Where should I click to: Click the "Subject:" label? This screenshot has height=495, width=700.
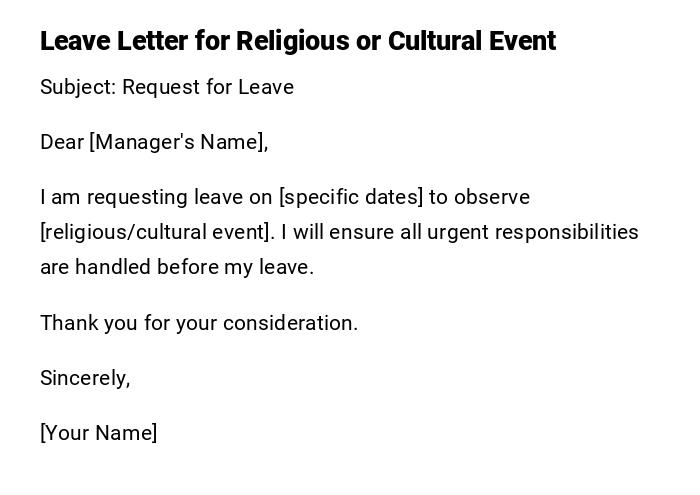(x=77, y=87)
